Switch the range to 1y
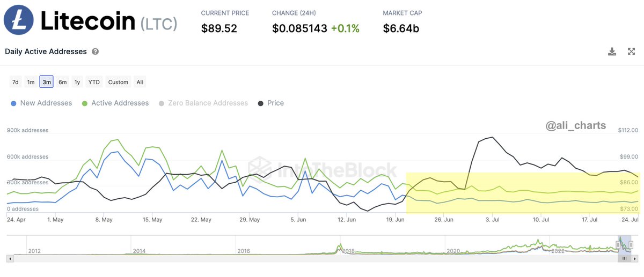This screenshot has height=277, width=644. point(77,82)
